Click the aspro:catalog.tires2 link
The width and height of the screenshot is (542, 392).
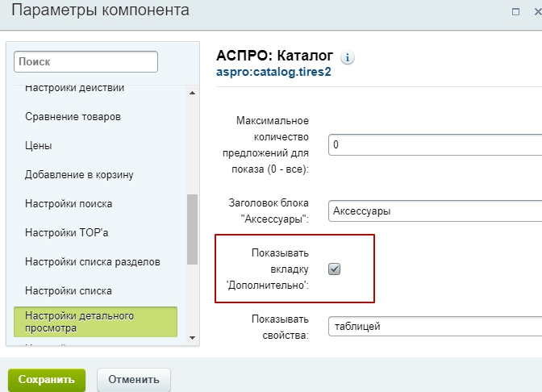pos(273,72)
